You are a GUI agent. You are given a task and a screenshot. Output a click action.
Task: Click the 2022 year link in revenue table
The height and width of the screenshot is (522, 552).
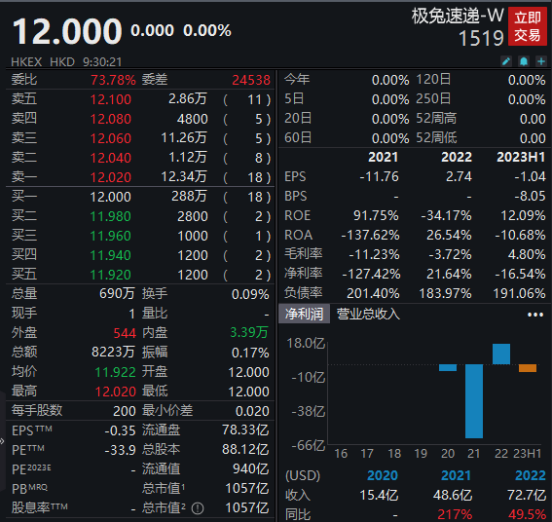tap(530, 476)
